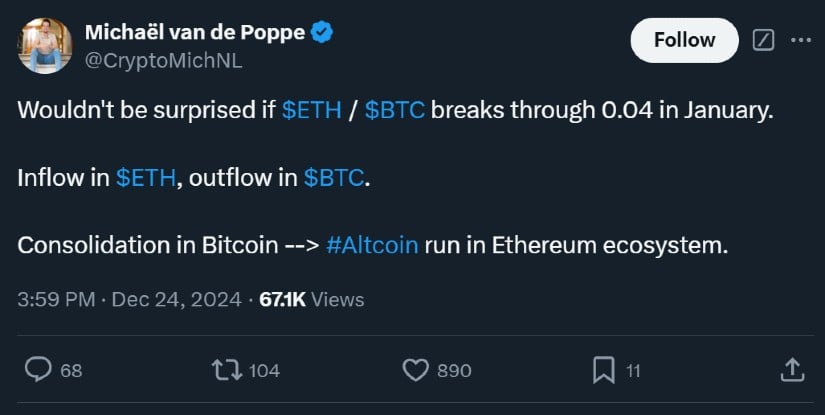The width and height of the screenshot is (825, 415).
Task: Click the $ETH cashtag after "Inflow in"
Action: [x=146, y=178]
